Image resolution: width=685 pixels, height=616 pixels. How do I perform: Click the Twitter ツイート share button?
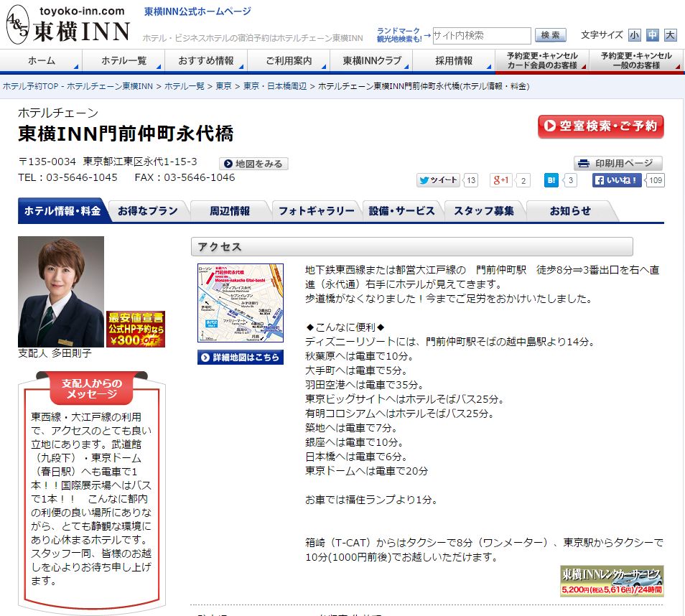coord(438,180)
